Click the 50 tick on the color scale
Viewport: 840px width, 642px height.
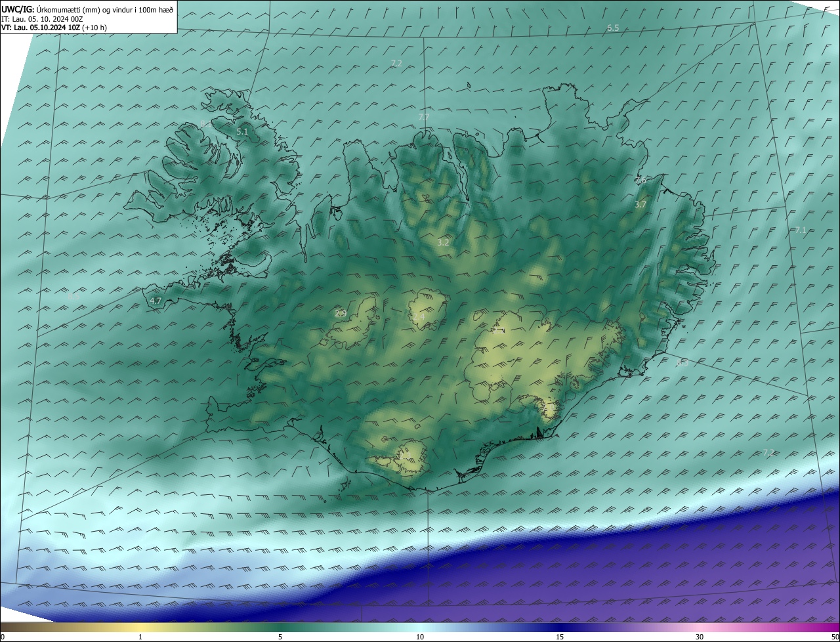(x=835, y=637)
